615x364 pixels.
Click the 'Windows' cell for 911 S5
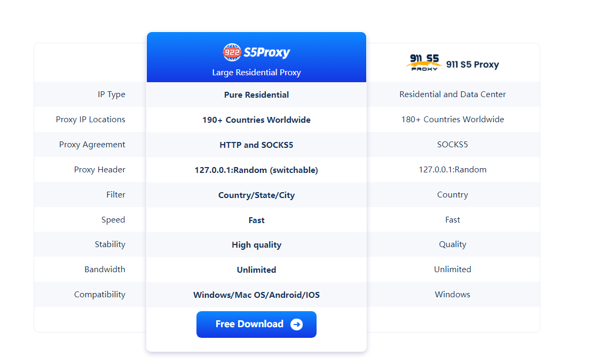(x=453, y=295)
